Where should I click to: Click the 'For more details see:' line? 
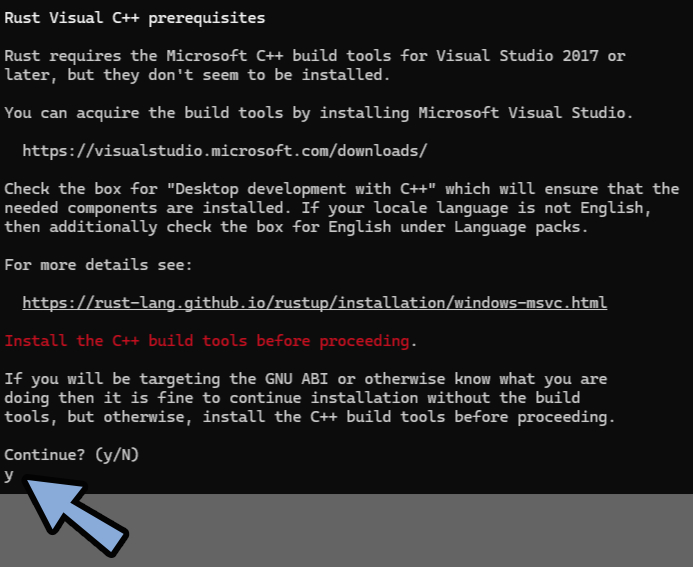[99, 265]
